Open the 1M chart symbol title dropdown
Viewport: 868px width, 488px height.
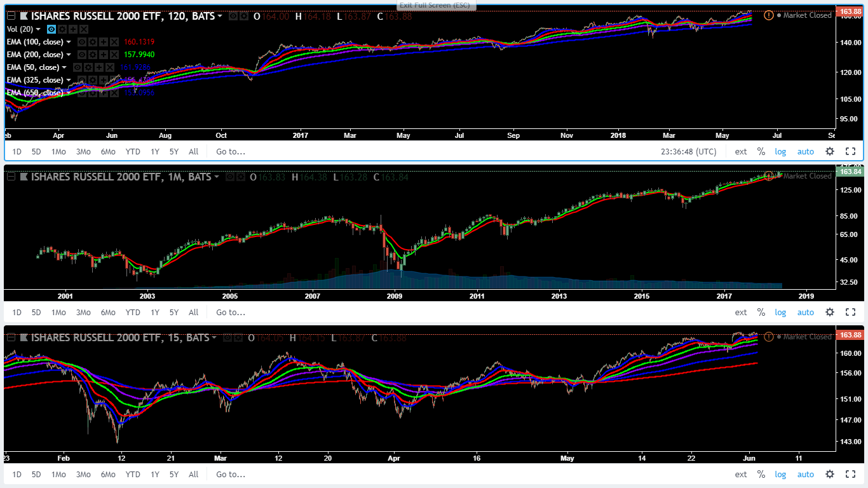point(216,177)
